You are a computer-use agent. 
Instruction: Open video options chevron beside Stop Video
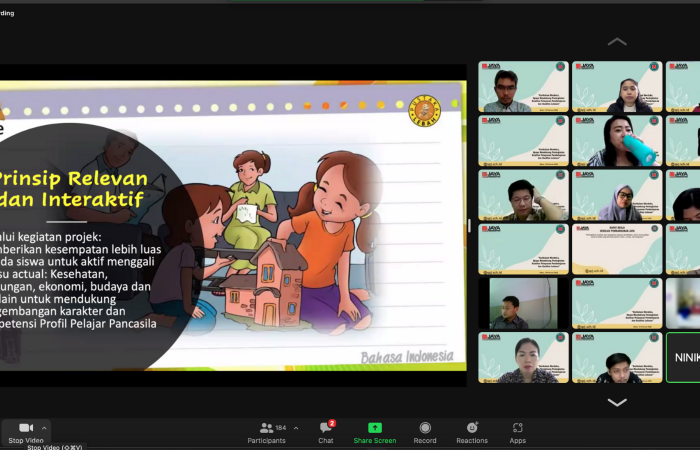[x=44, y=428]
